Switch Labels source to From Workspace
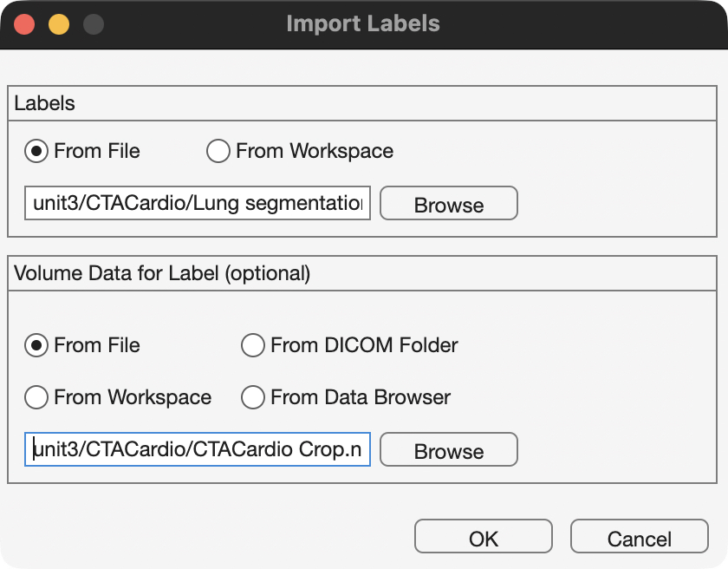The image size is (728, 569). click(x=218, y=151)
